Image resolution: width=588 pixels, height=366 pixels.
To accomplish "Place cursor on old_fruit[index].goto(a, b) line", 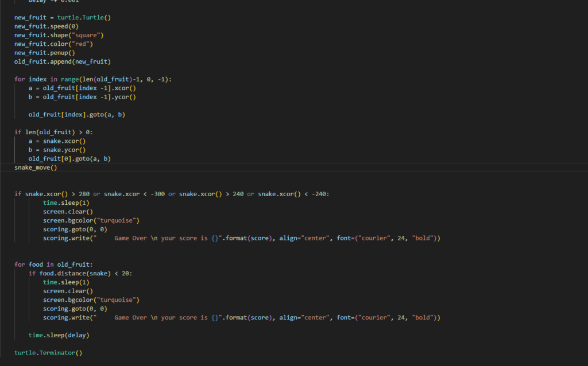I will point(76,114).
